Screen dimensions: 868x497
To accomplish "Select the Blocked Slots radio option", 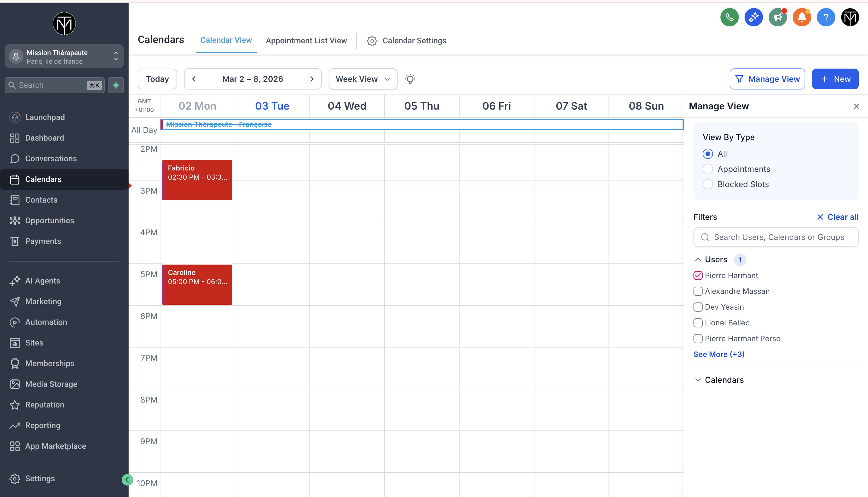I will coord(708,184).
